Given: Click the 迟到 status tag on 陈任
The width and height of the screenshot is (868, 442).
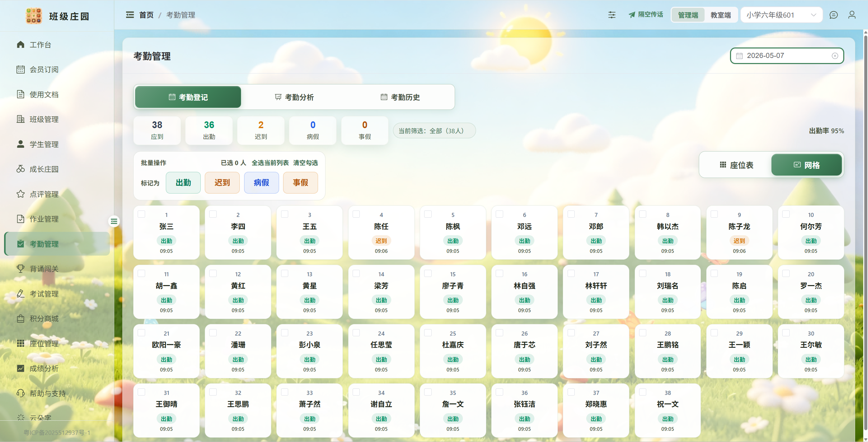Looking at the screenshot, I should coord(381,241).
